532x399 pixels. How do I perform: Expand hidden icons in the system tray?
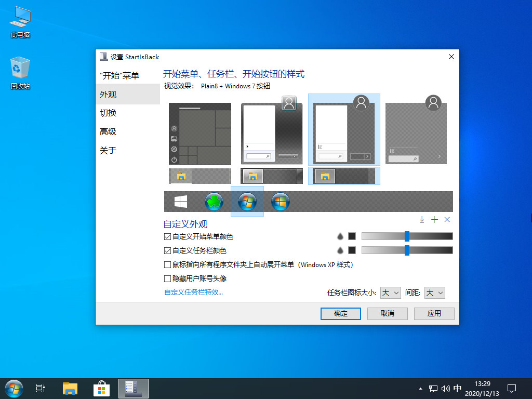coord(420,388)
